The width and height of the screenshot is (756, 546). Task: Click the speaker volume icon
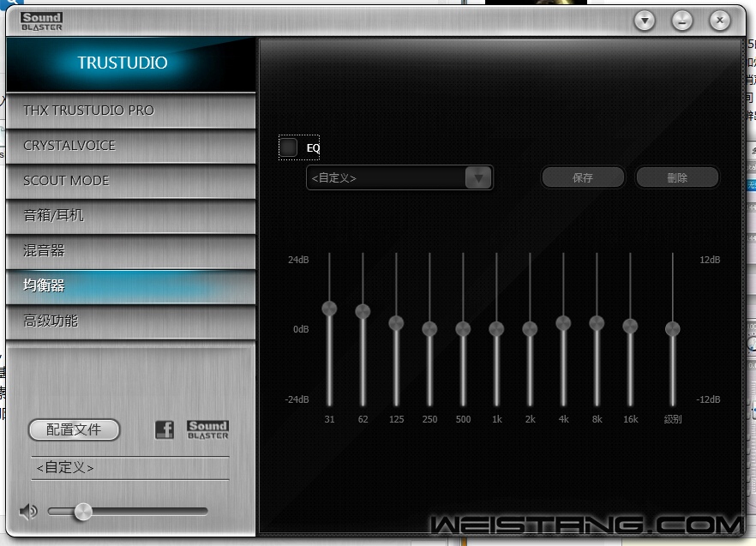(x=28, y=511)
